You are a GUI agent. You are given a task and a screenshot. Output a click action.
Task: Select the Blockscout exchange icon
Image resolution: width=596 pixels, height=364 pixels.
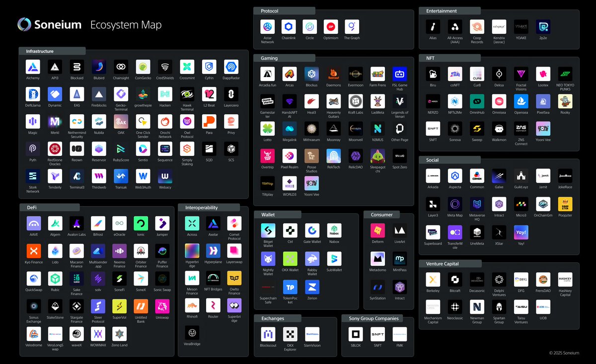click(x=268, y=334)
